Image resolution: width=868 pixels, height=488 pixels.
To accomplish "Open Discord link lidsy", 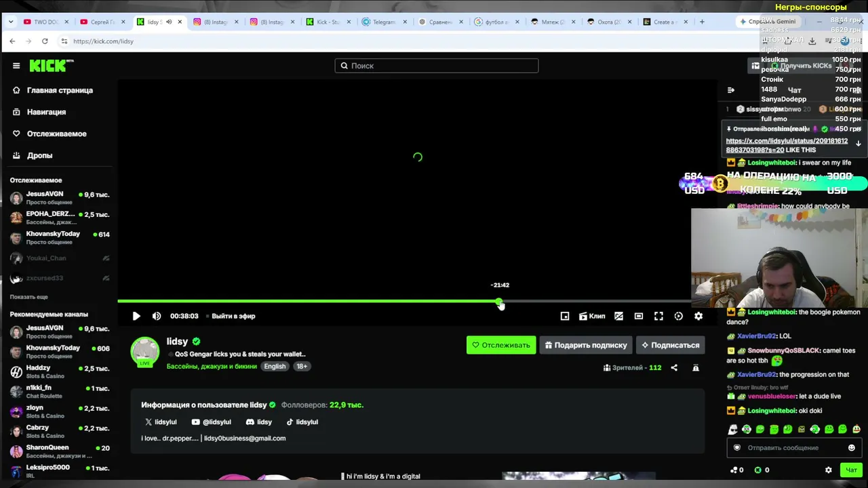I will click(259, 422).
